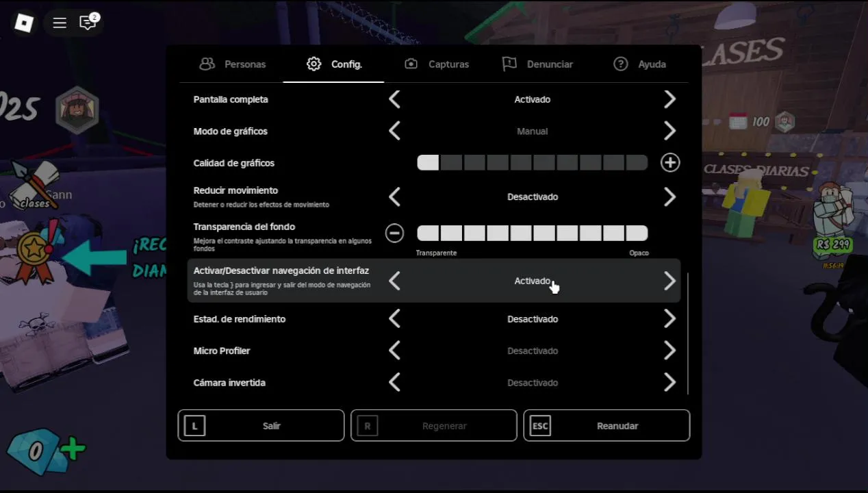Increase graphics quality with plus icon
The height and width of the screenshot is (493, 868).
[670, 162]
